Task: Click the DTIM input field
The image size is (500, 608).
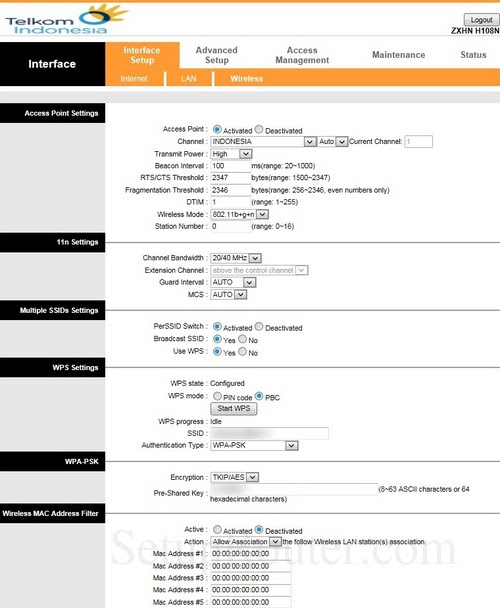Action: (230, 202)
